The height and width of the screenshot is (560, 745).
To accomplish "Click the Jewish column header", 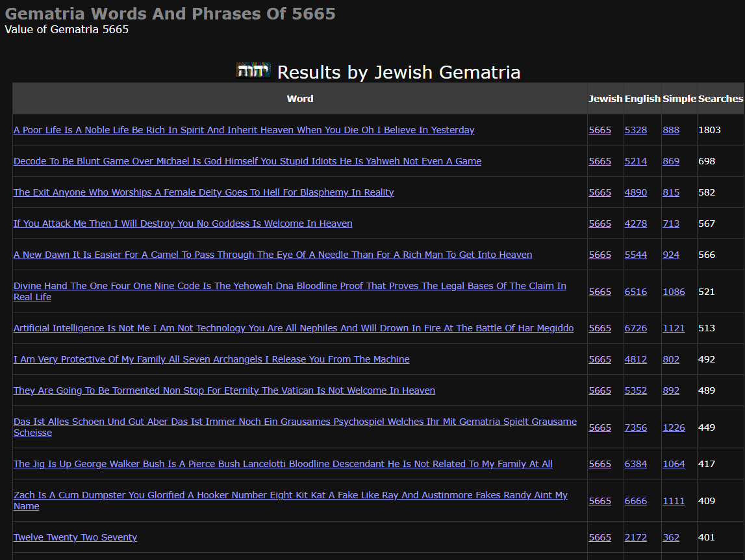I will (x=605, y=98).
